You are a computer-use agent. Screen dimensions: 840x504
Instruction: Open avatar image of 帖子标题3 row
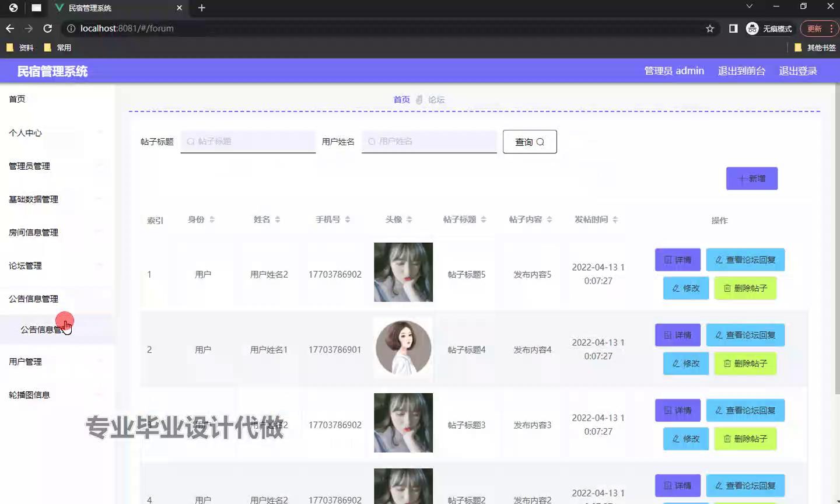coord(403,422)
